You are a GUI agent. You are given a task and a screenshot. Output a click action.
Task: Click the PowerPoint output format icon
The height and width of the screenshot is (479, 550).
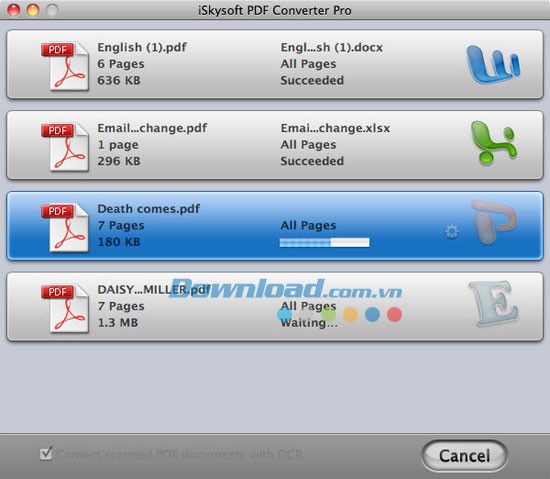coord(494,222)
